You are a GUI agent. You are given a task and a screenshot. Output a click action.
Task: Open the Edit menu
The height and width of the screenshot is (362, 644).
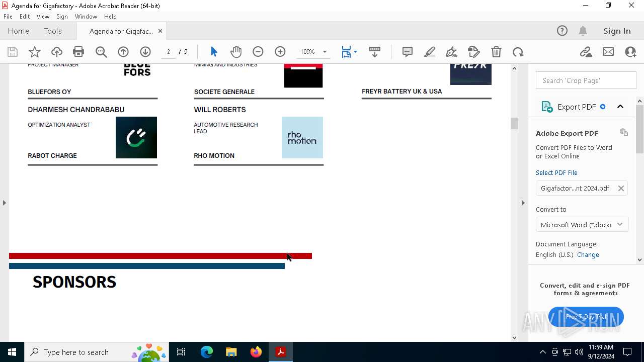25,16
